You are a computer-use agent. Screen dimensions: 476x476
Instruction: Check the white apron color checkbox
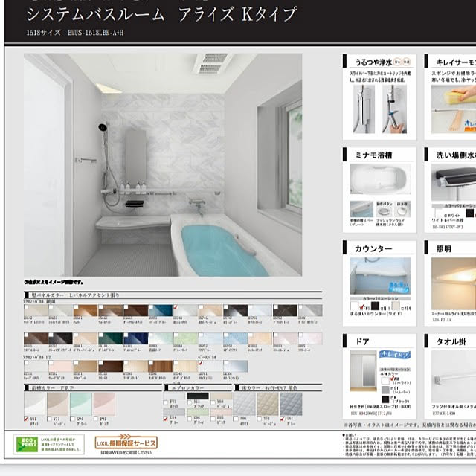[166, 402]
